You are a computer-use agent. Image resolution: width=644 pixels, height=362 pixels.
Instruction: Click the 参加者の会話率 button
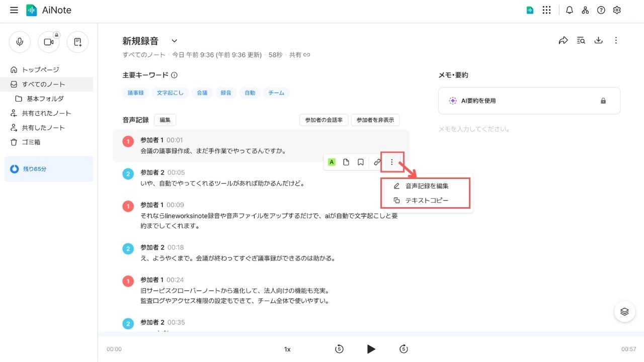(x=324, y=120)
